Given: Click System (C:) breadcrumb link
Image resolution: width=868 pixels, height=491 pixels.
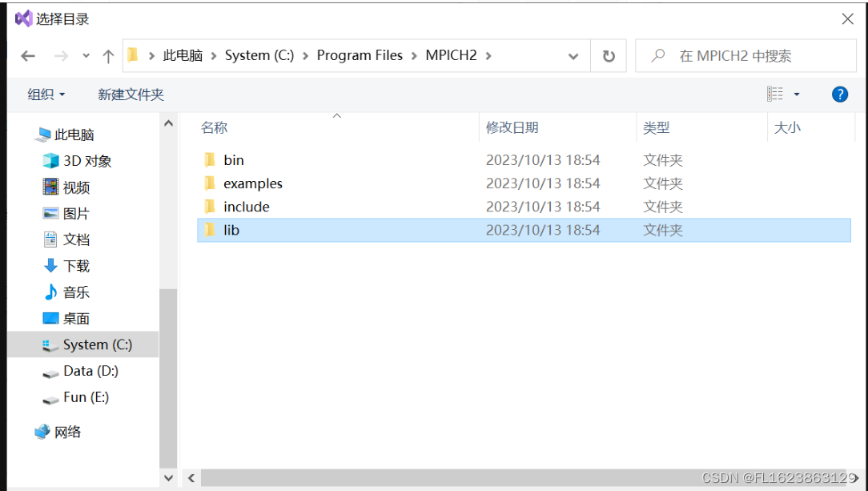Looking at the screenshot, I should tap(259, 55).
